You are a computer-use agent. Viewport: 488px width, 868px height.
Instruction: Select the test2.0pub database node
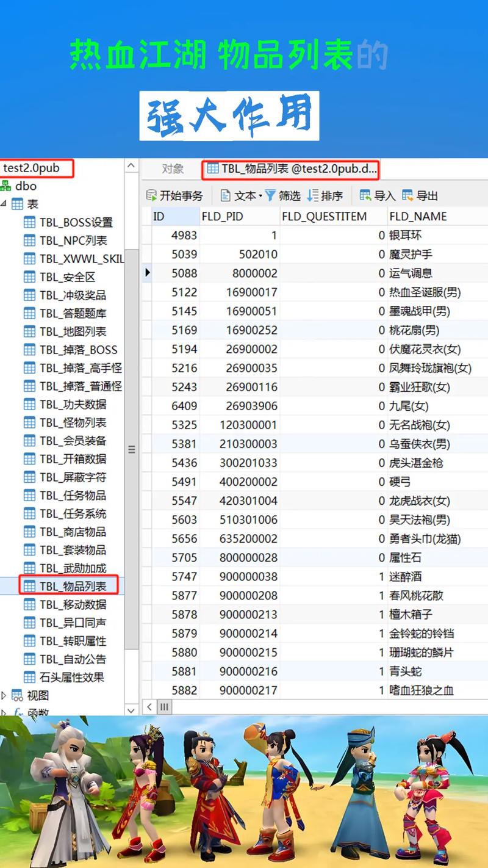click(31, 168)
